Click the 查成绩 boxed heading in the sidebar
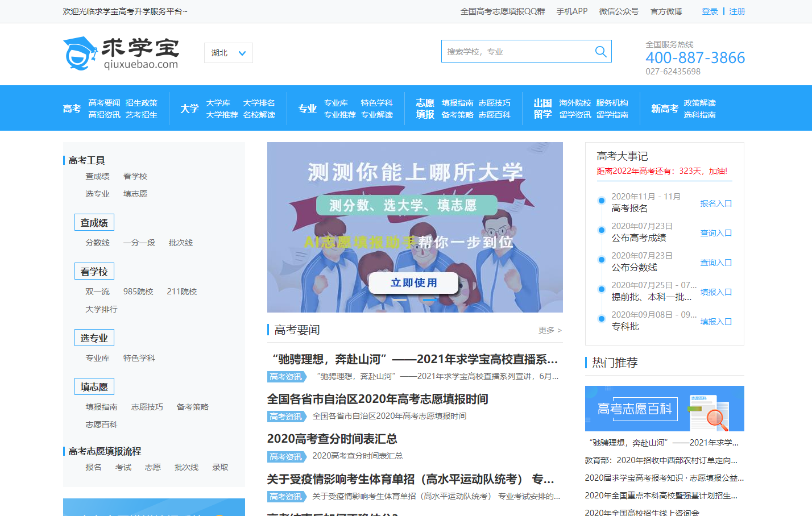Viewport: 812px width, 516px height. pos(94,223)
